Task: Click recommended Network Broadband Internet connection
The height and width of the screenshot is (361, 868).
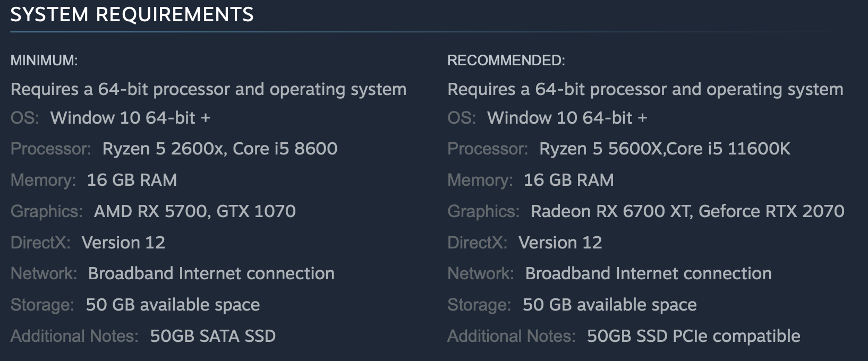Action: coord(648,273)
